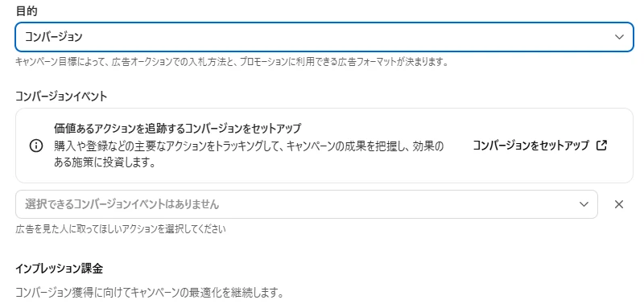
Task: Click description text 購入や登録などの主要なアクション
Action: 249,146
